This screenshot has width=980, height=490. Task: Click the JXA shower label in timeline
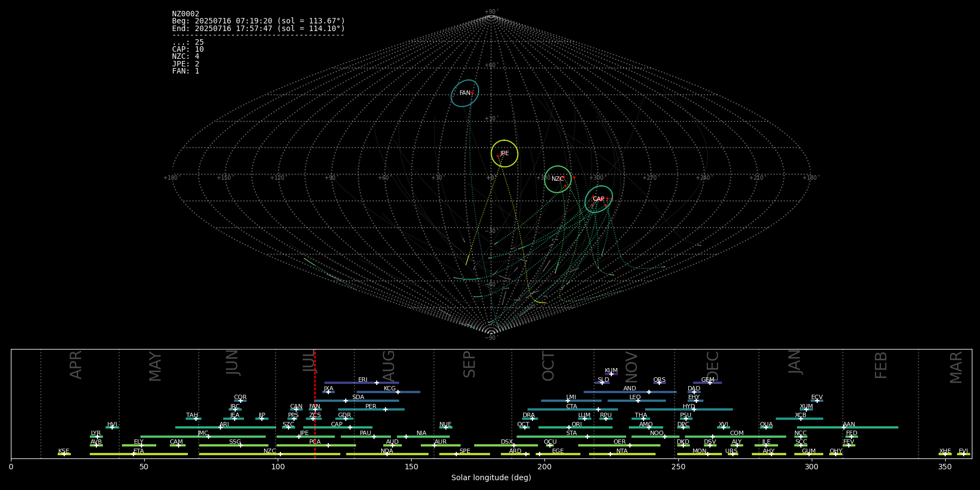[328, 389]
